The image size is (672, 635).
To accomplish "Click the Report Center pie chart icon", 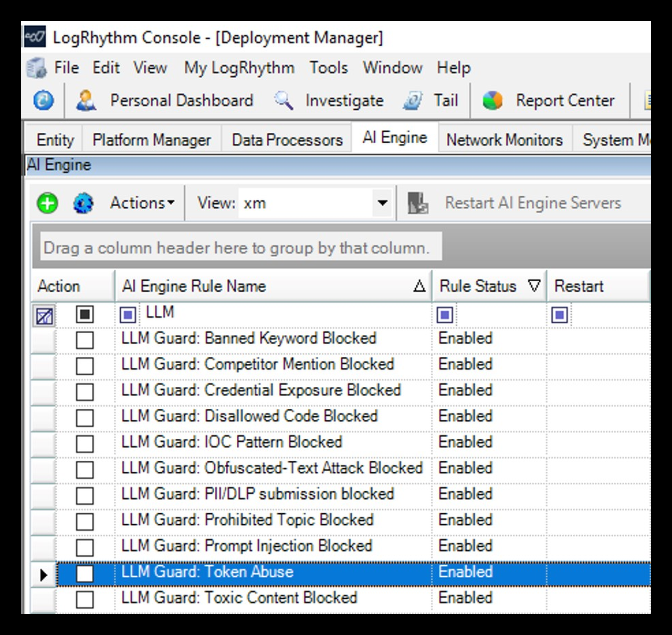I will tap(492, 100).
